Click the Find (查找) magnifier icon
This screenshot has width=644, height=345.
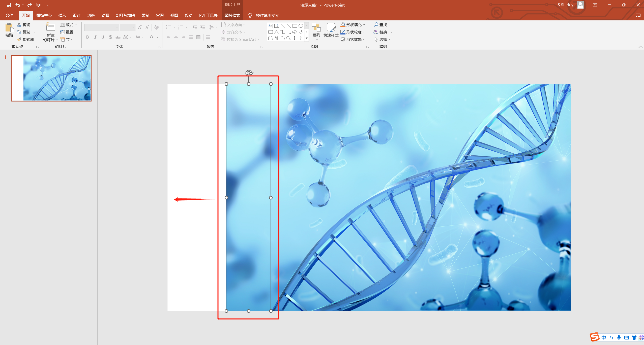376,25
